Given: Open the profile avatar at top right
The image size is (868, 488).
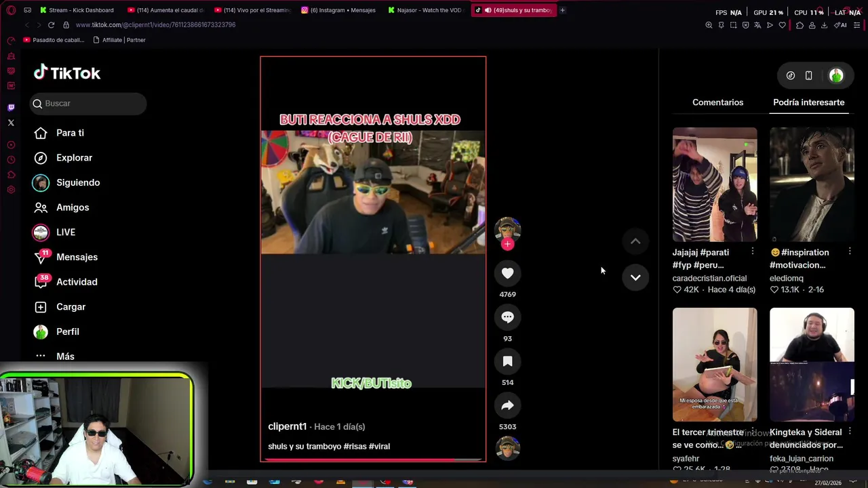Looking at the screenshot, I should [x=836, y=75].
